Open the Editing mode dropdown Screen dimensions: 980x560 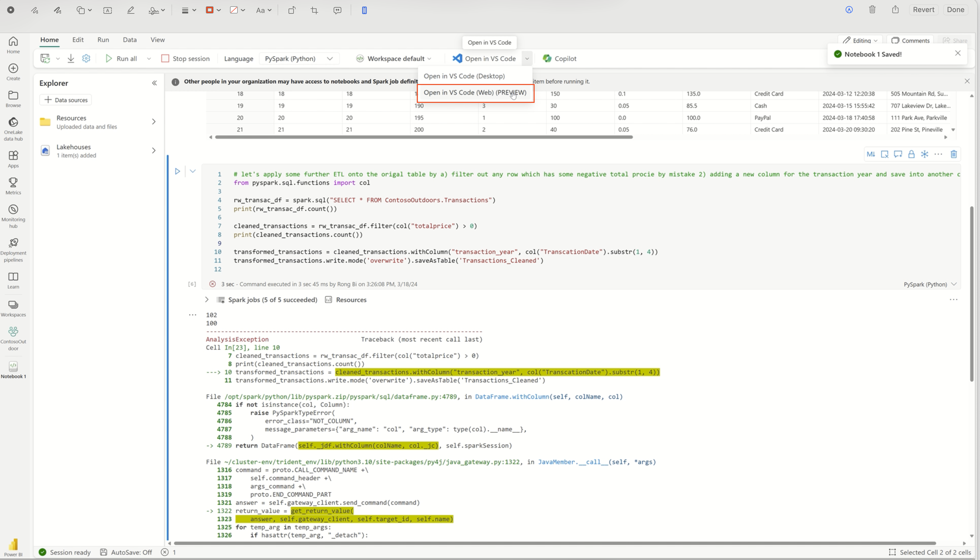click(x=860, y=40)
